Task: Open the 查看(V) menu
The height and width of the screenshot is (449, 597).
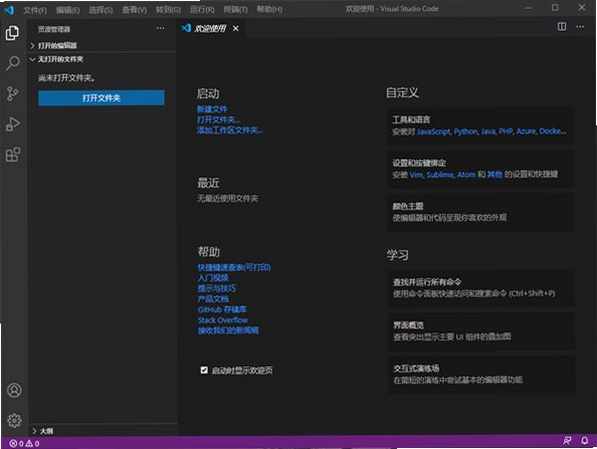Action: click(x=134, y=10)
